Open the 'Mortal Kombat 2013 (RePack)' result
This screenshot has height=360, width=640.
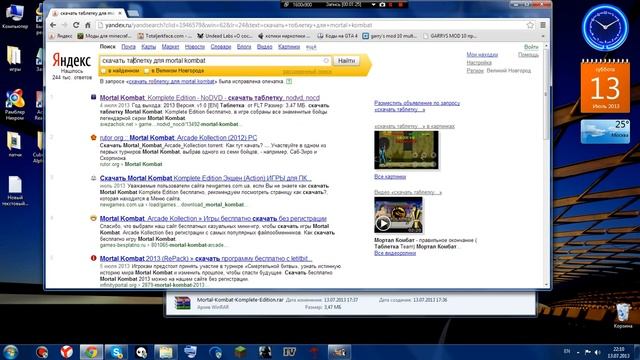[206, 258]
